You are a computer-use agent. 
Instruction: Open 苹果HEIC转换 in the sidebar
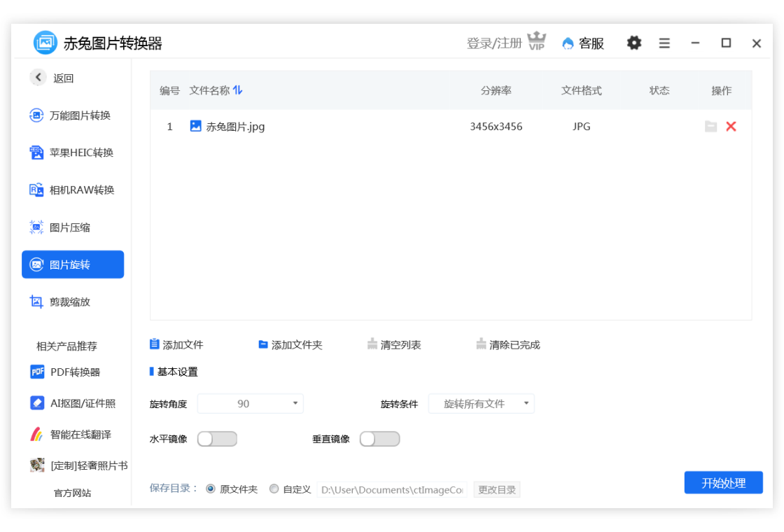[x=73, y=153]
